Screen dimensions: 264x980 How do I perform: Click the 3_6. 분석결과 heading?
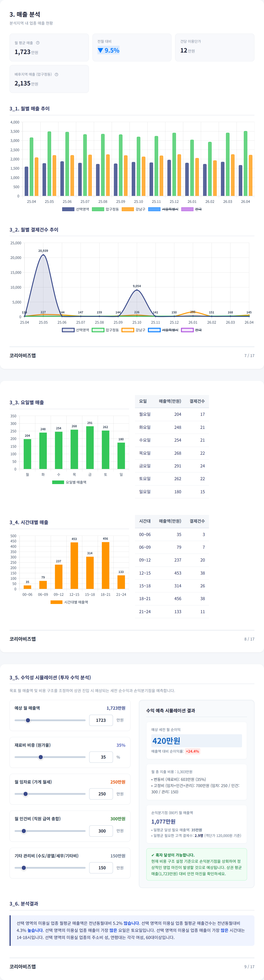pos(24,904)
